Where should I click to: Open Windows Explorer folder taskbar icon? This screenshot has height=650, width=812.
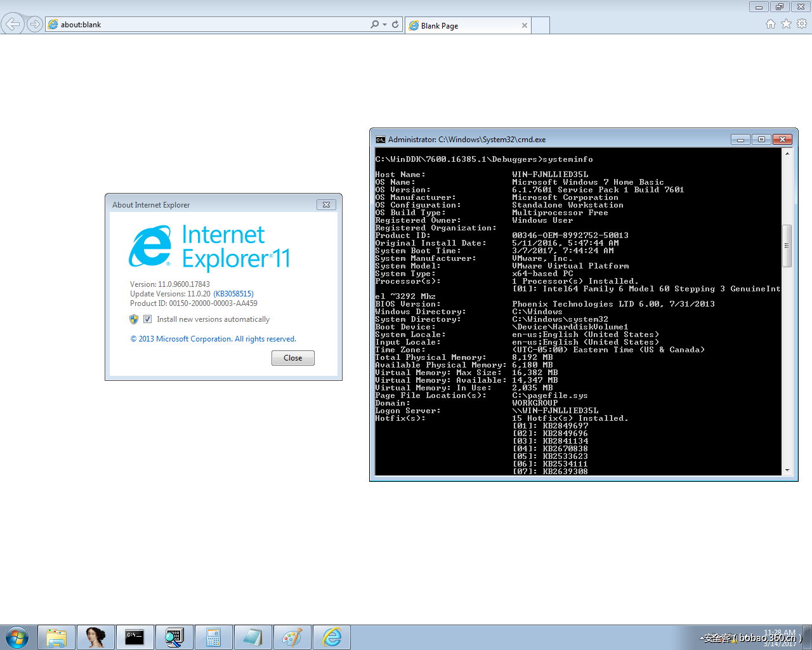(56, 637)
